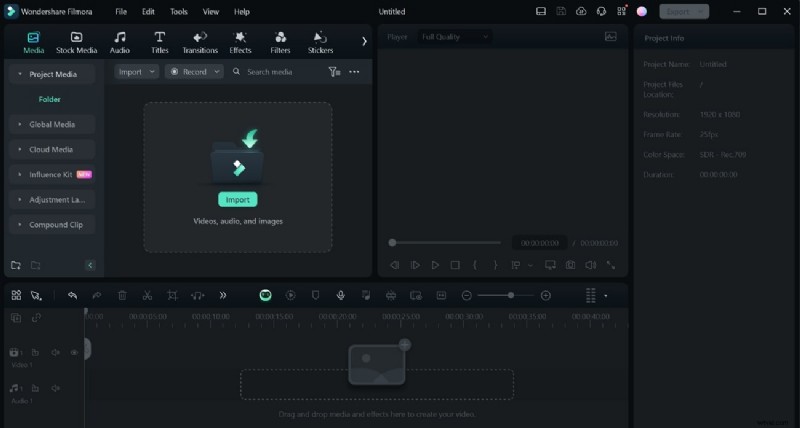
Task: Click the play-from-start button in player
Action: pyautogui.click(x=415, y=265)
